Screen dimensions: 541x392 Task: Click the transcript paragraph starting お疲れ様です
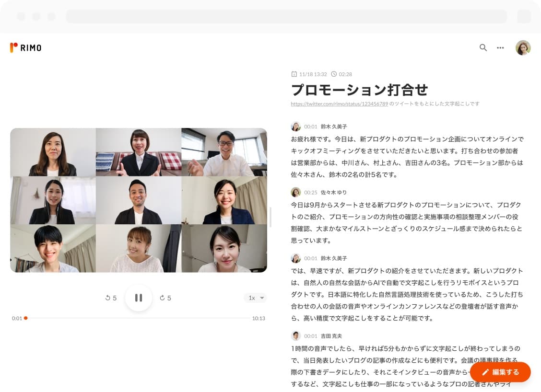click(x=407, y=157)
